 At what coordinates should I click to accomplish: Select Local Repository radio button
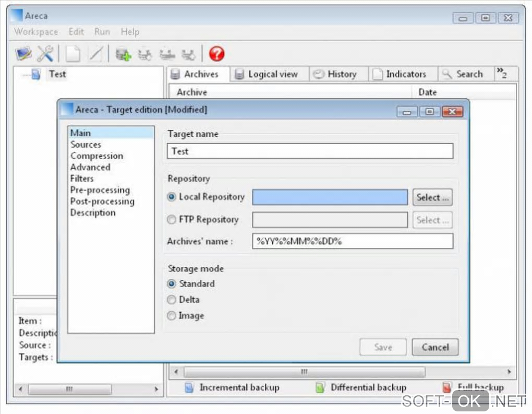pyautogui.click(x=172, y=197)
